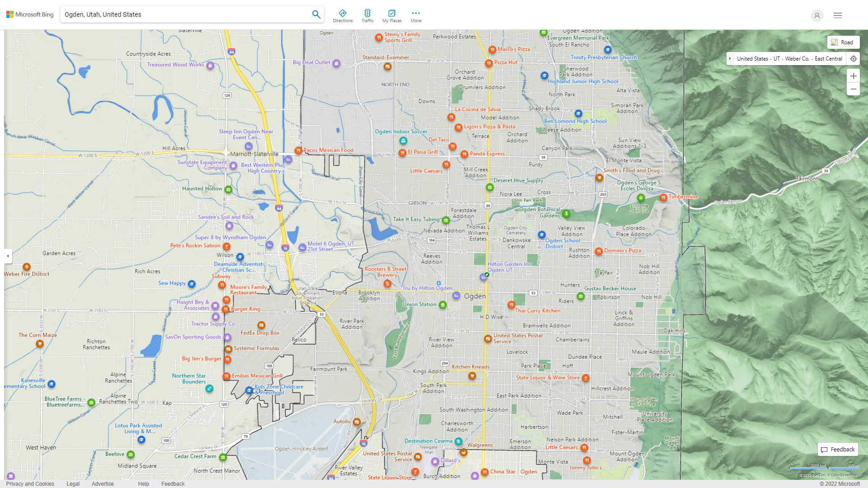Zoom in using the plus control
The image size is (868, 488).
[854, 76]
